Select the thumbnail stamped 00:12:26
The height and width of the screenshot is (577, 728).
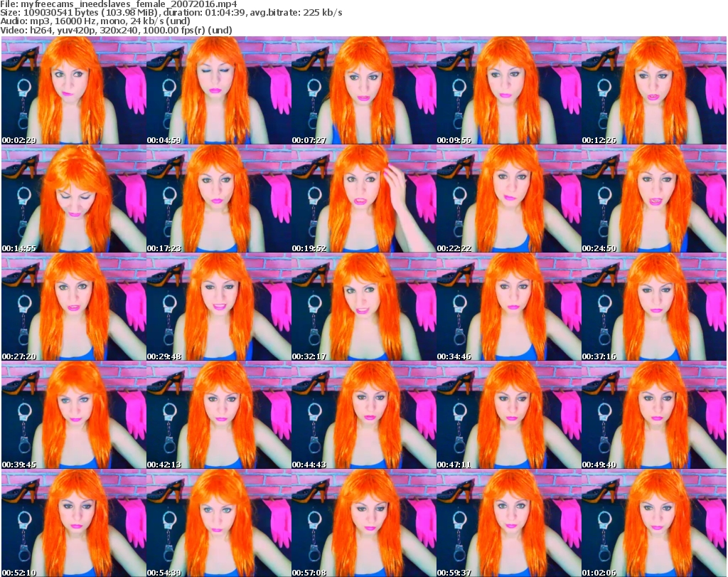click(x=654, y=90)
